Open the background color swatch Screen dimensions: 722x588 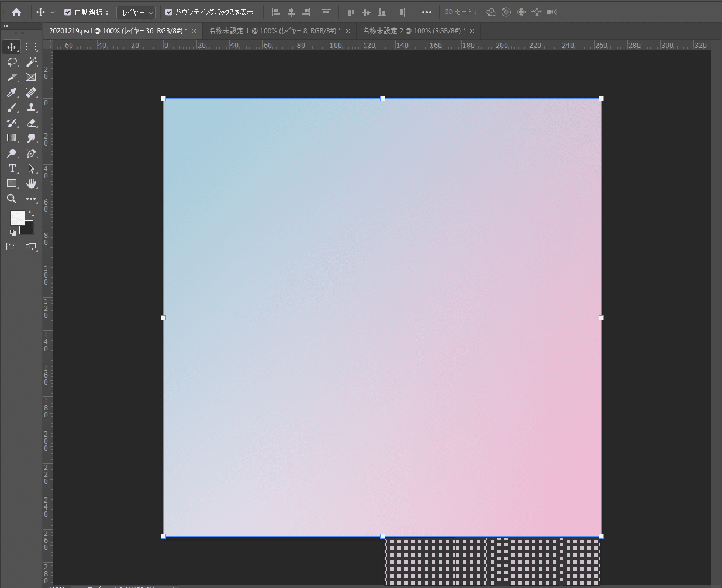28,229
